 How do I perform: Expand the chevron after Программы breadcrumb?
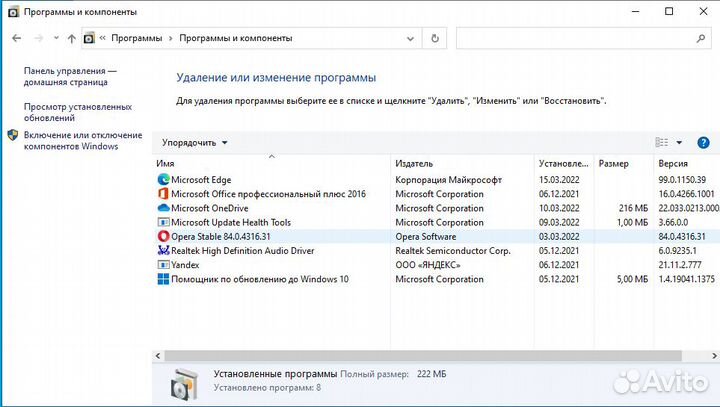click(x=171, y=39)
